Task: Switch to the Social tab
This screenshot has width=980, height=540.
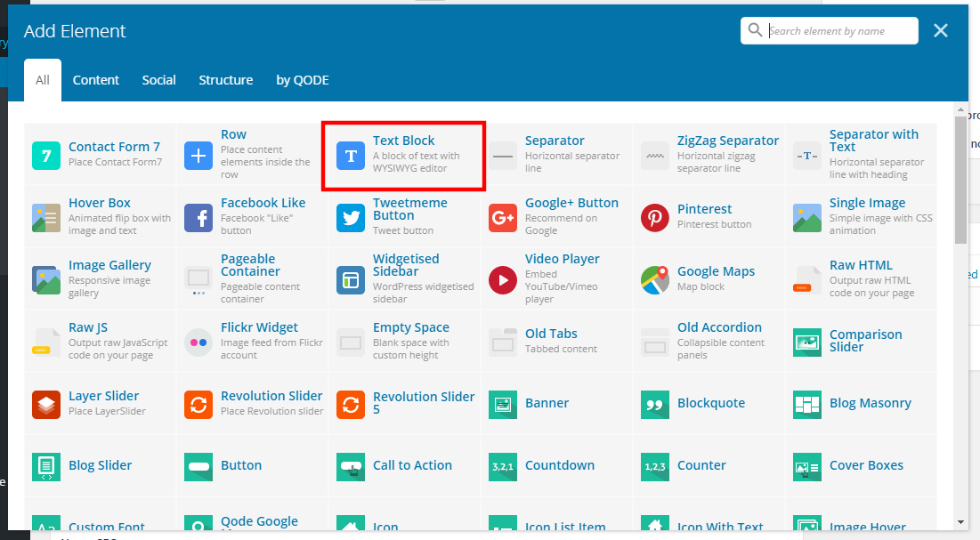Action: coord(158,80)
